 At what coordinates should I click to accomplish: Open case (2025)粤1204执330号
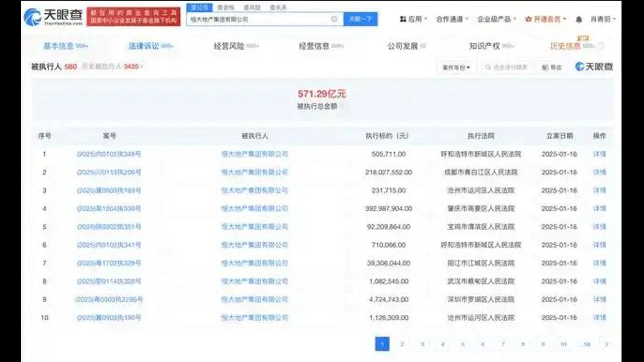pos(109,208)
